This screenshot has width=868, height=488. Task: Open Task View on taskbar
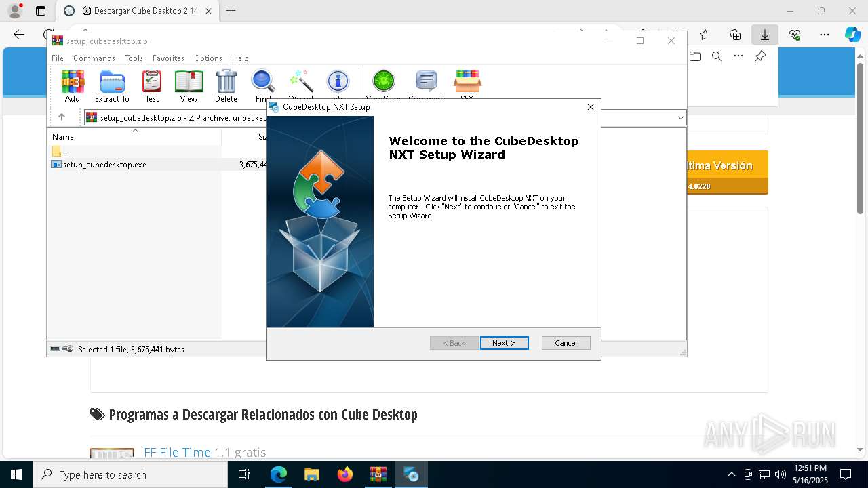pos(244,474)
